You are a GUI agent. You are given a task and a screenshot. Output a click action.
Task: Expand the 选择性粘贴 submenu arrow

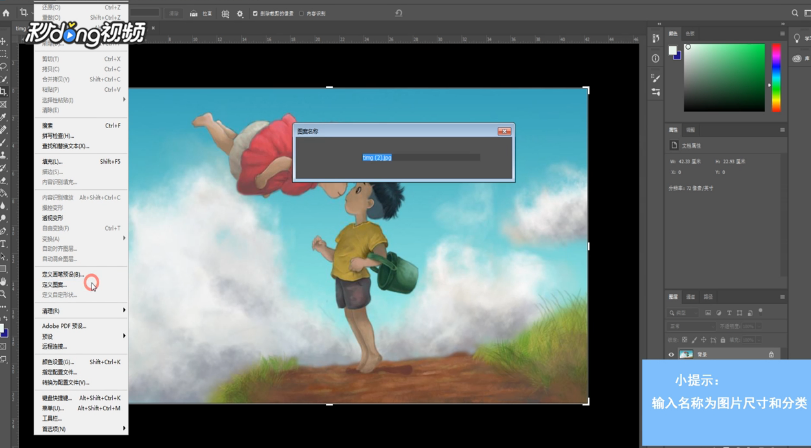(x=124, y=99)
